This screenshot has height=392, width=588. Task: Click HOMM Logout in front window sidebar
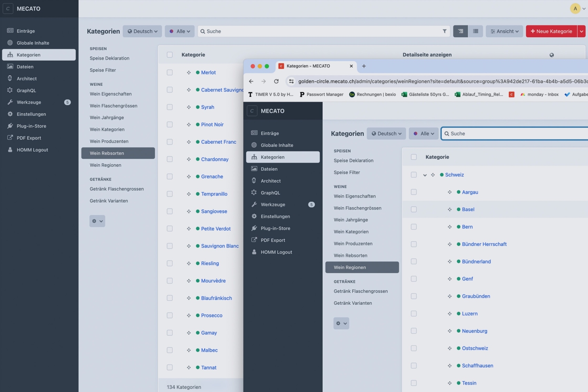(283, 252)
